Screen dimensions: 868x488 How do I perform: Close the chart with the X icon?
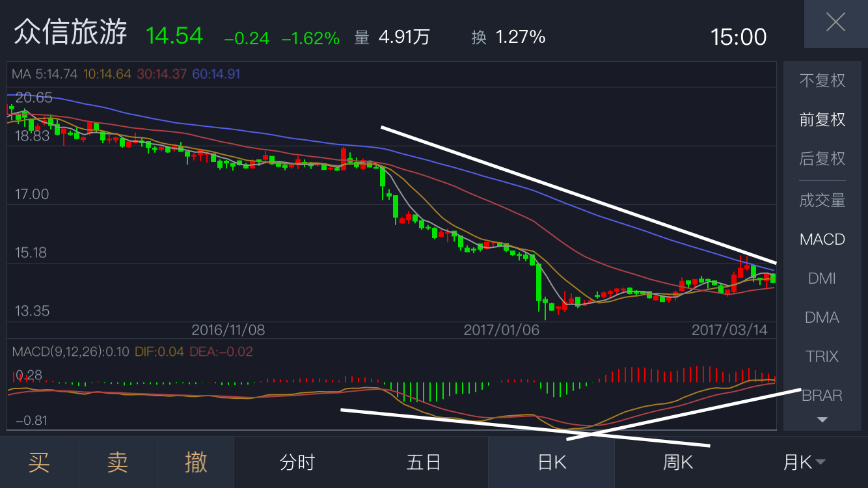tap(835, 23)
